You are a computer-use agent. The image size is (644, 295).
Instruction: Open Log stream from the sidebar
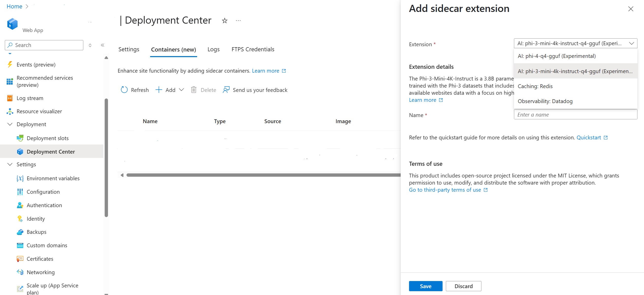point(30,98)
